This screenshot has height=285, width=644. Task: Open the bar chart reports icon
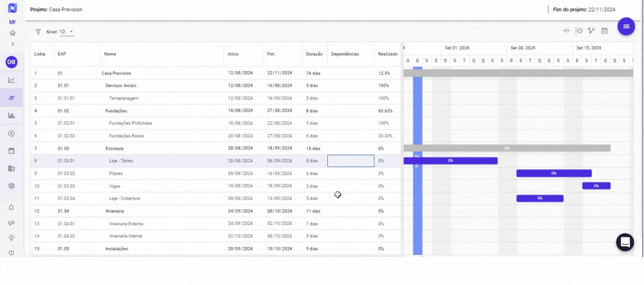12,115
